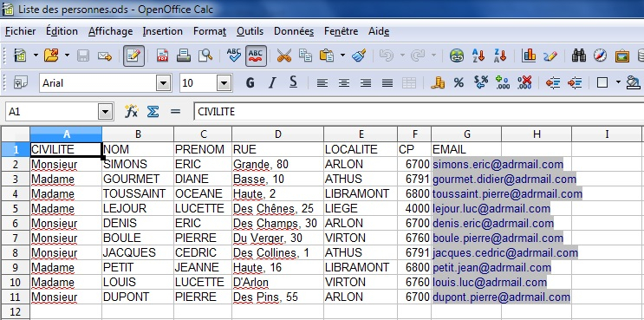Open the font size 10 dropdown
The height and width of the screenshot is (320, 644).
pos(224,83)
